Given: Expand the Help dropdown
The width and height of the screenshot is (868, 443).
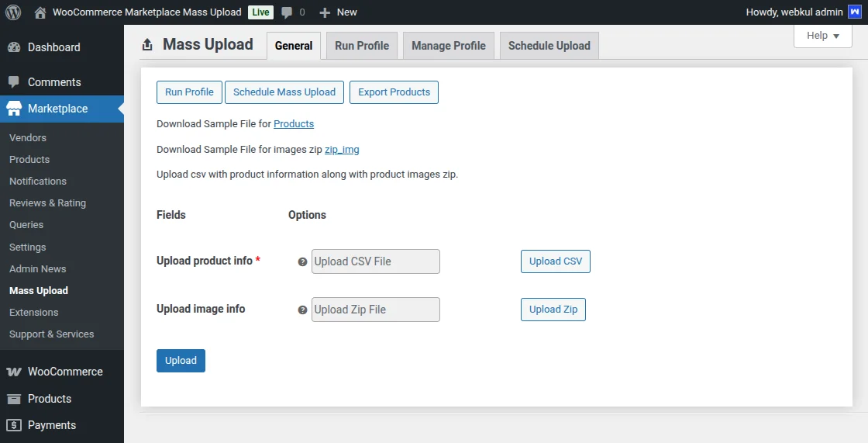Looking at the screenshot, I should [822, 36].
